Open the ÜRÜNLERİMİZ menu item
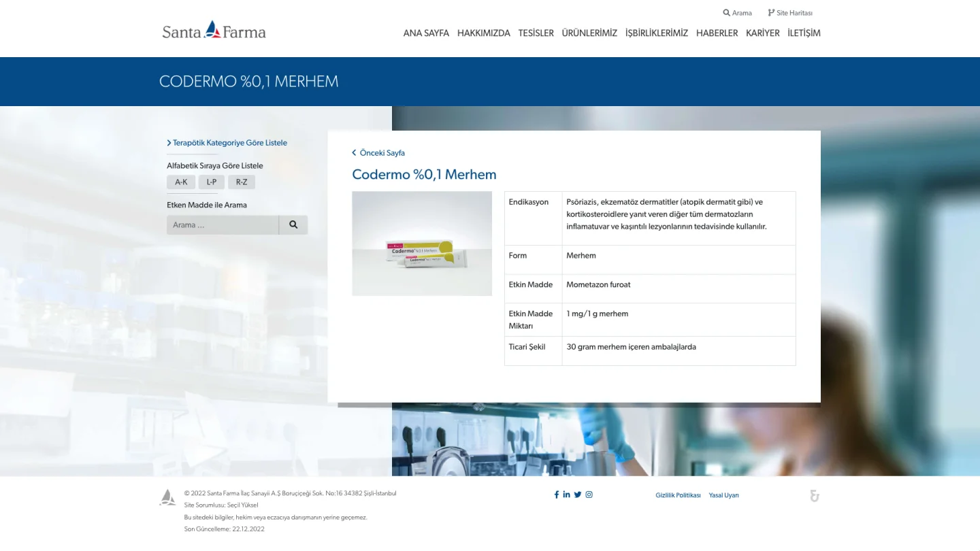Image resolution: width=980 pixels, height=551 pixels. pyautogui.click(x=589, y=33)
